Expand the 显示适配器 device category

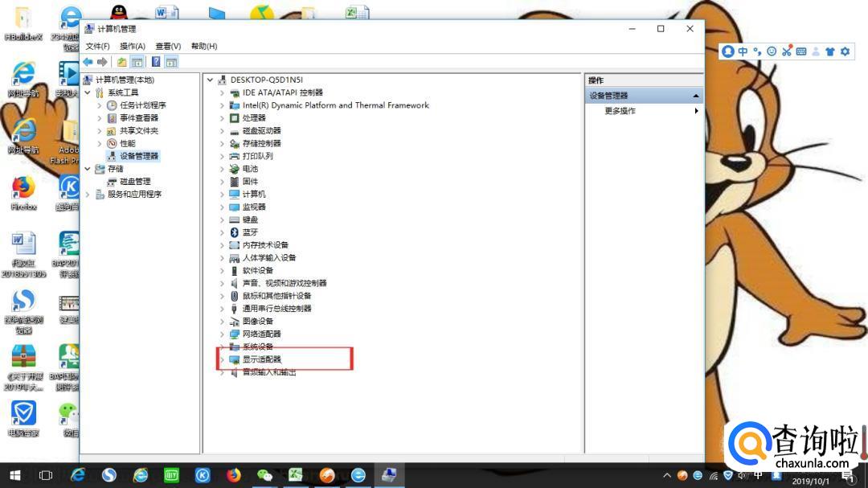(x=222, y=359)
